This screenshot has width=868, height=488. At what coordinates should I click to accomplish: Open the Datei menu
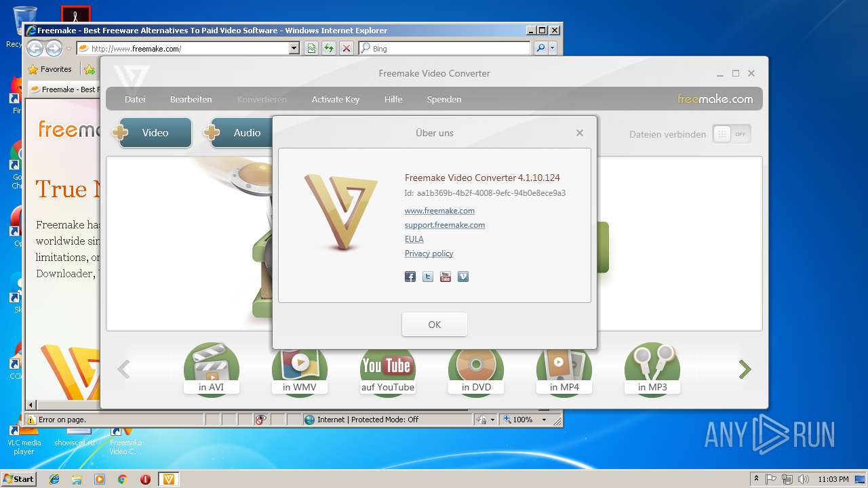point(135,99)
